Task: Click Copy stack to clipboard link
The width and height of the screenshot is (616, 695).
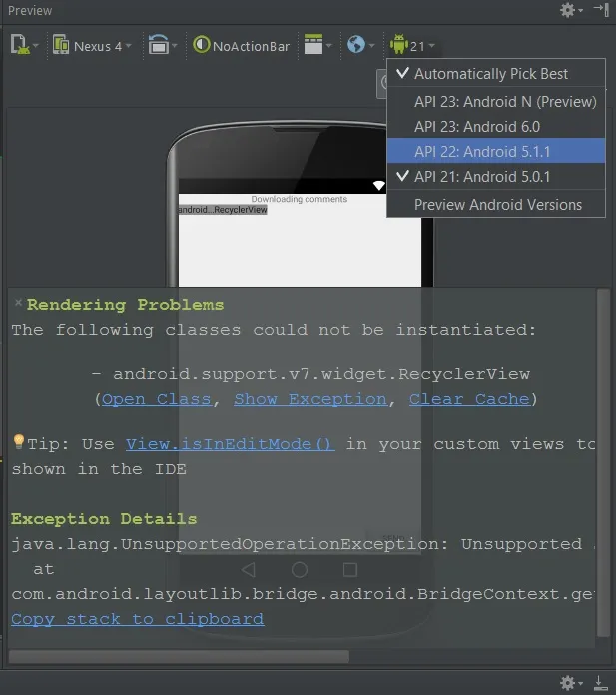Action: point(138,619)
